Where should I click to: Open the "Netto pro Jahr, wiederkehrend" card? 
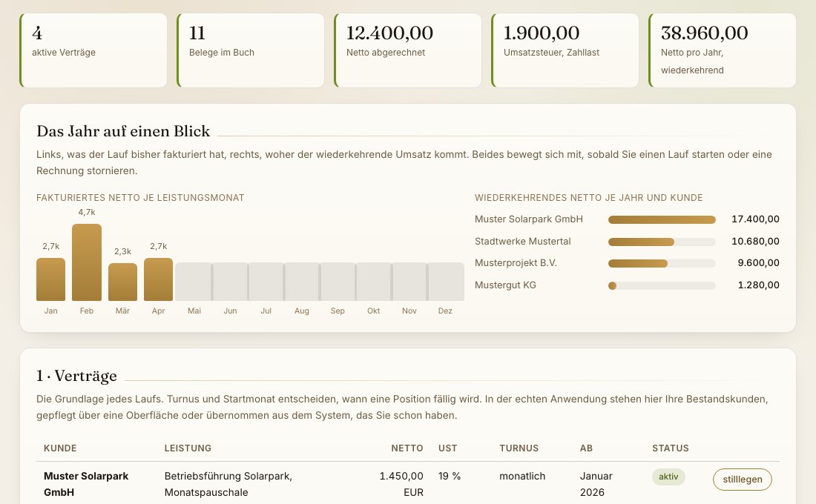(x=723, y=50)
